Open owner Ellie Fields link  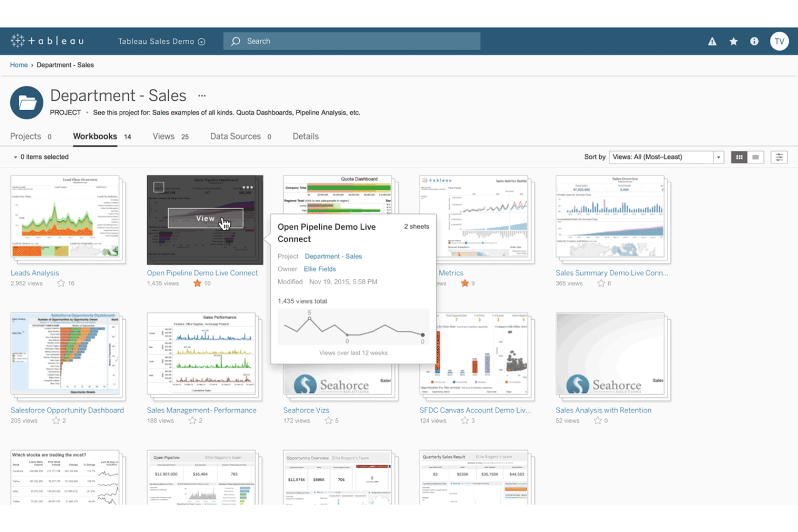pos(320,269)
